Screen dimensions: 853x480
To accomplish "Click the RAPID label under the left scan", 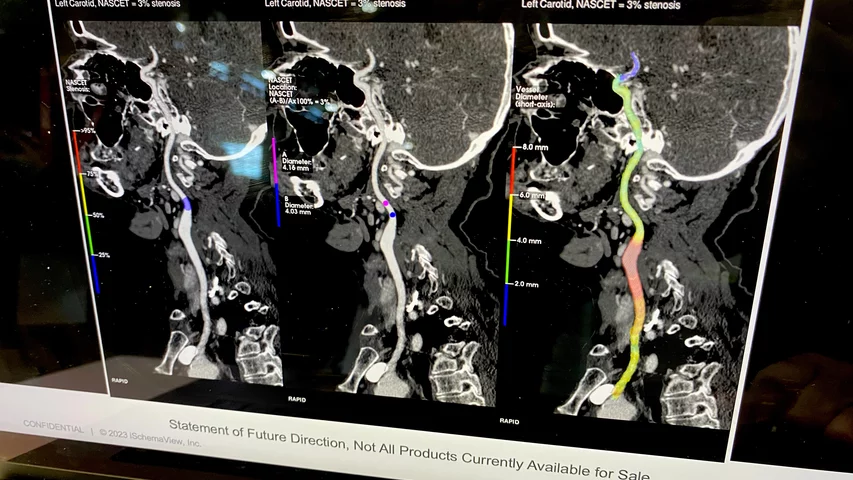I will [120, 381].
